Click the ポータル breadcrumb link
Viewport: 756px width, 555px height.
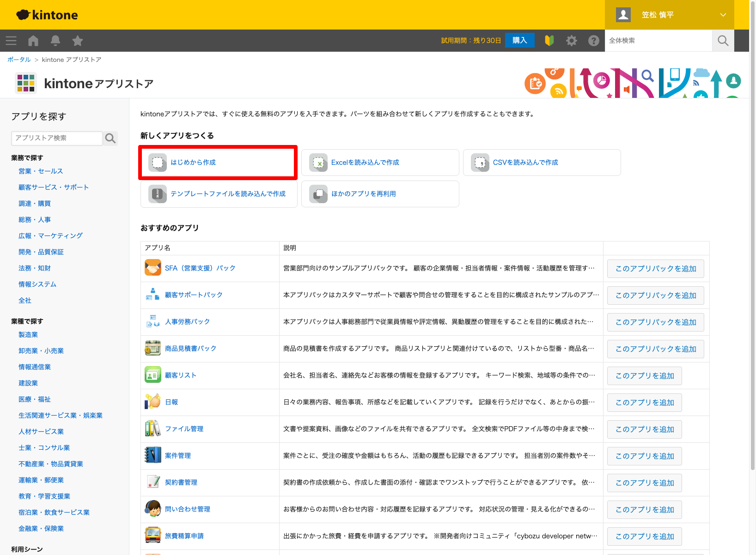pyautogui.click(x=19, y=60)
